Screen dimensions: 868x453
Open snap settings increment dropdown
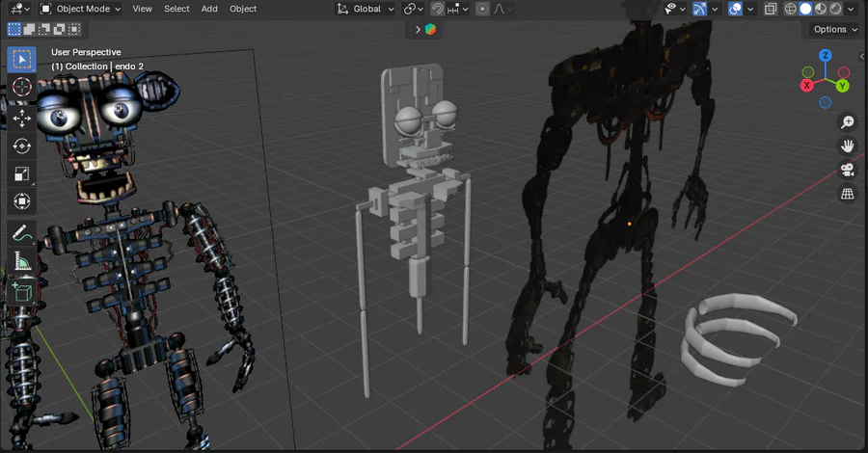[458, 9]
